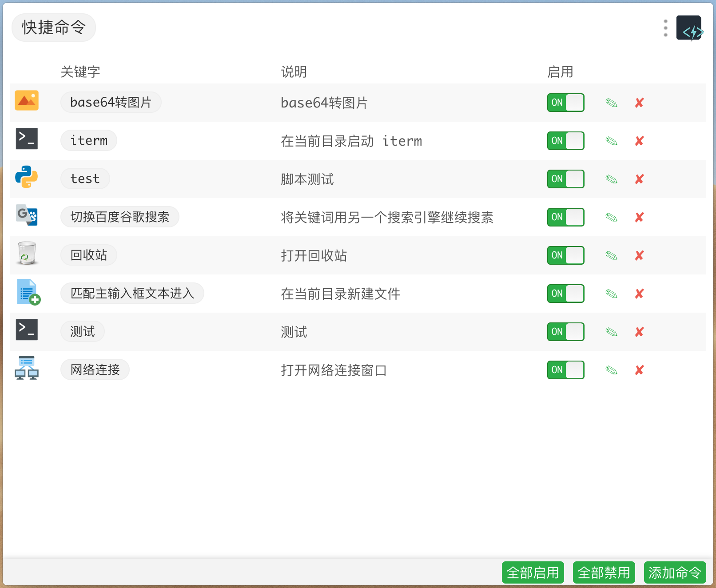Disable the 网络连接 command switch
Screen dimensions: 716x588
(566, 370)
